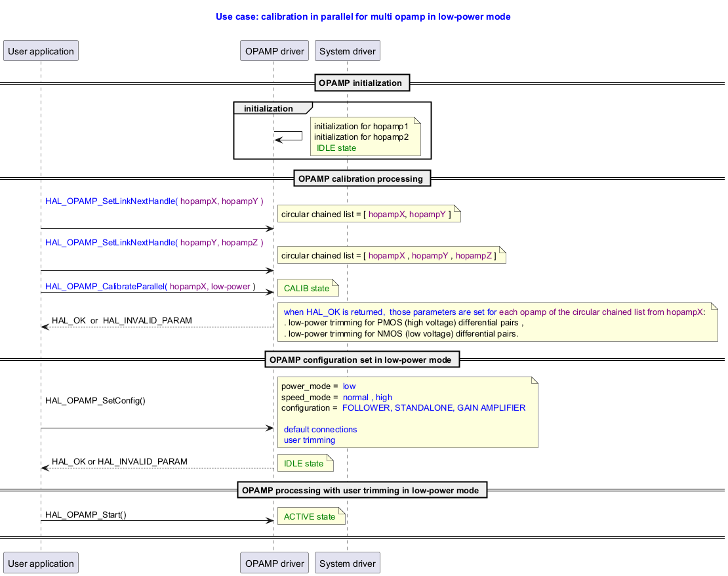The height and width of the screenshot is (576, 728).
Task: Select the note describing low-power trimming parameters
Action: [496, 323]
